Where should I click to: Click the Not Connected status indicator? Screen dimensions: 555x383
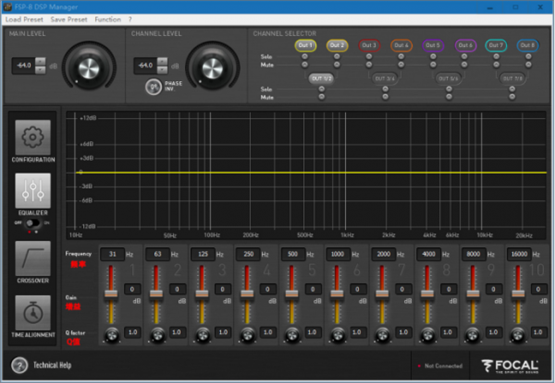pos(440,366)
